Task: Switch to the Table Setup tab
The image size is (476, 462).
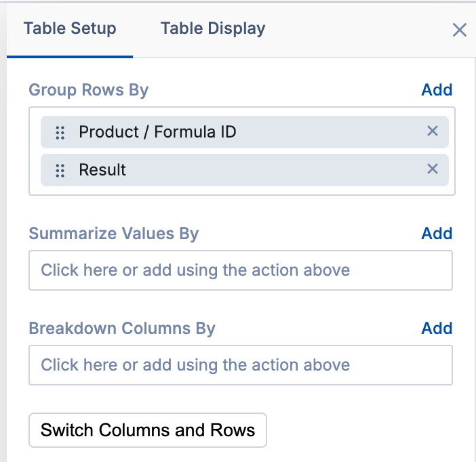Action: (70, 29)
